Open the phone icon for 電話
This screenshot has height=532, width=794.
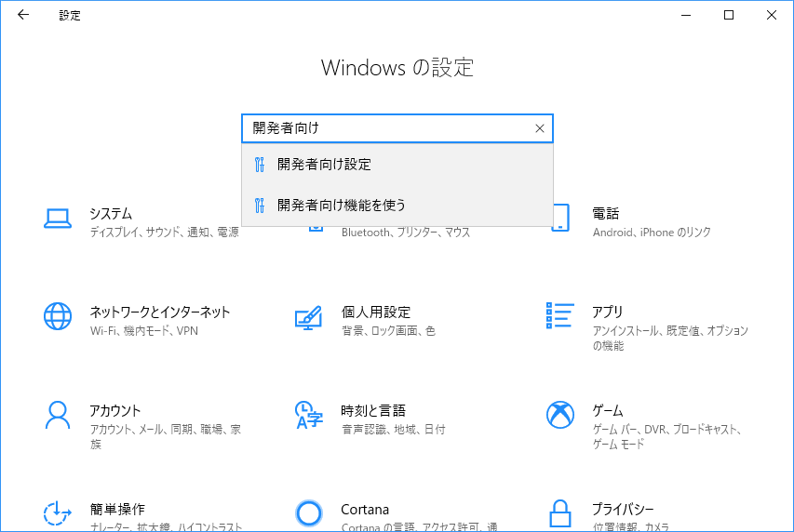[560, 218]
